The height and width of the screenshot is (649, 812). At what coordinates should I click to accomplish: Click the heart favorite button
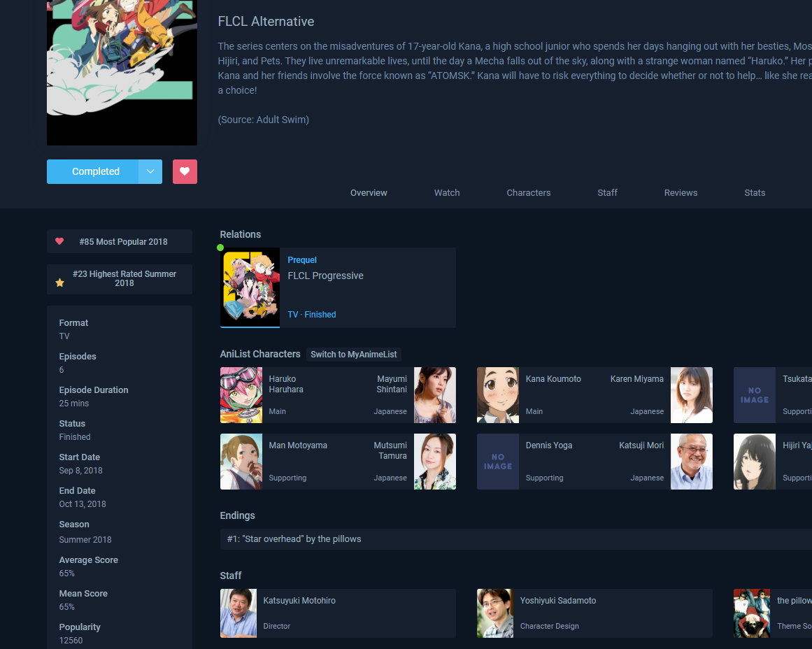click(185, 171)
